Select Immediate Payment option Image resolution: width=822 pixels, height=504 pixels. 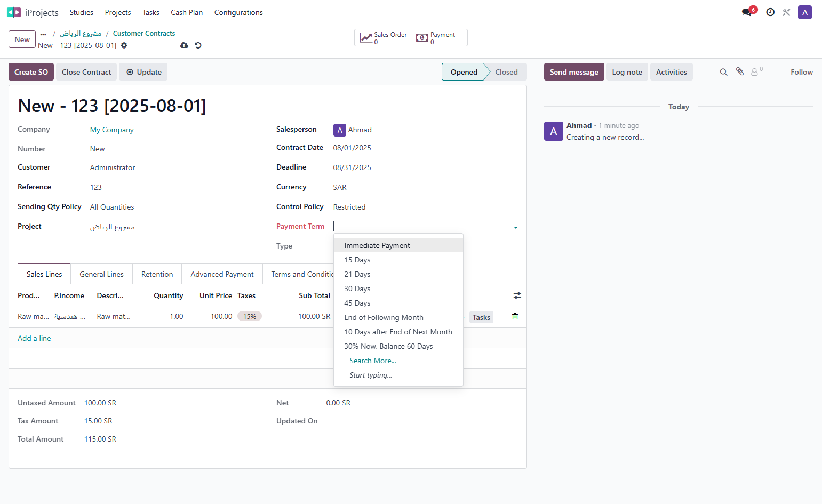[398, 245]
